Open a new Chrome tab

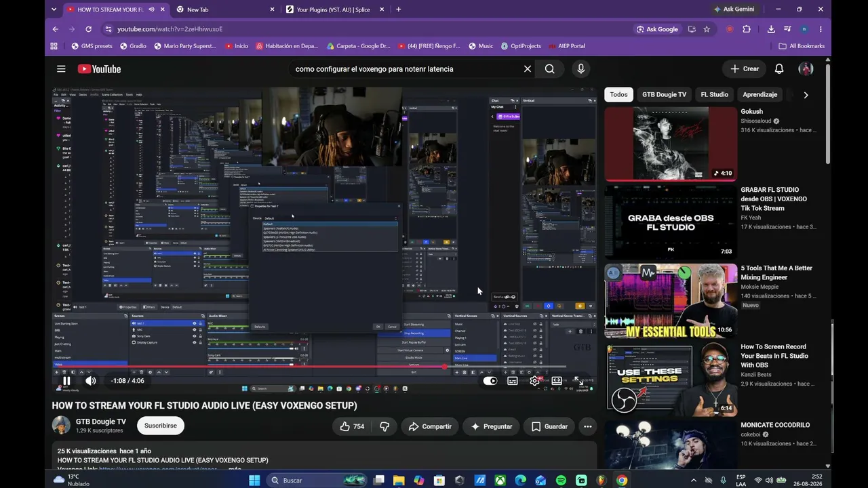point(398,9)
